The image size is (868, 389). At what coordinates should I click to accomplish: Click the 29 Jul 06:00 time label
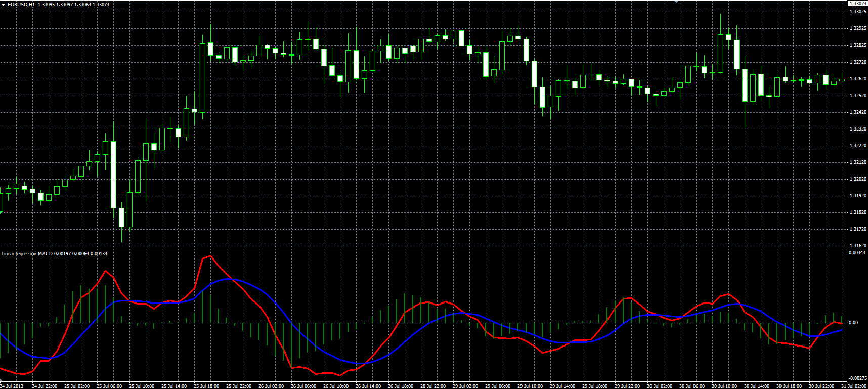[x=498, y=386]
